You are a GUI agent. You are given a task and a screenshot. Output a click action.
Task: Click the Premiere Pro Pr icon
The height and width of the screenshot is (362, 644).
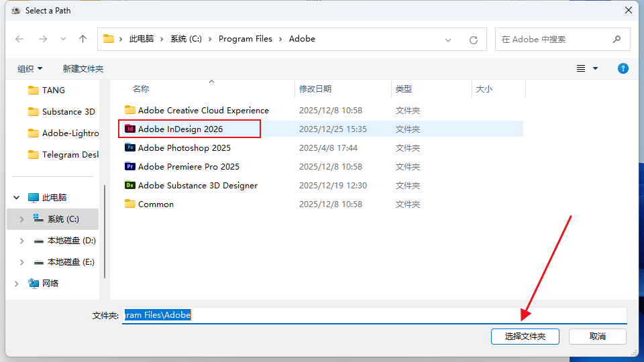pos(129,166)
